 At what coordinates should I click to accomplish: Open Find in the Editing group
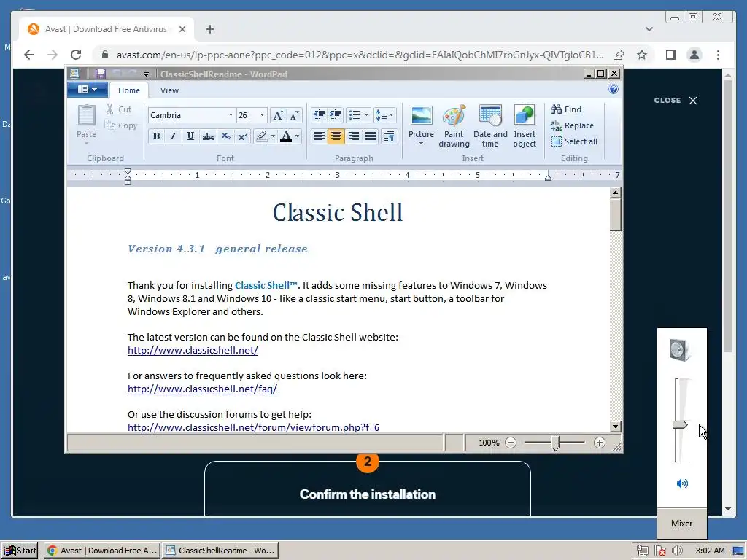[566, 109]
